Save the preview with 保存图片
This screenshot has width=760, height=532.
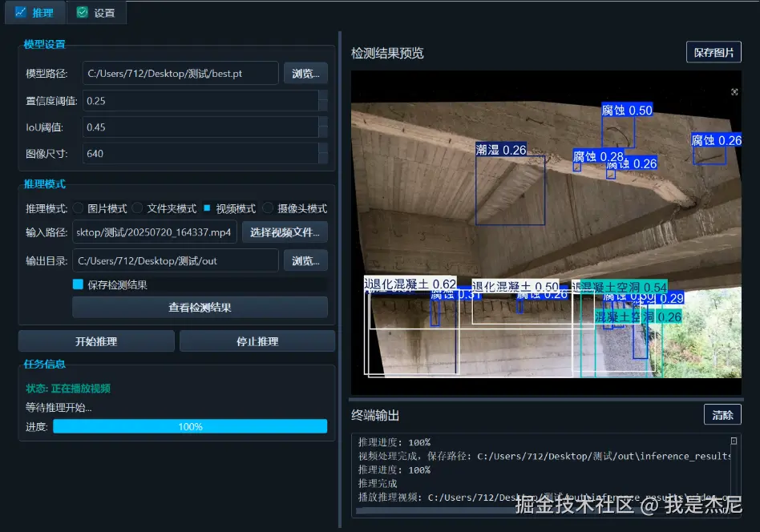pyautogui.click(x=714, y=52)
